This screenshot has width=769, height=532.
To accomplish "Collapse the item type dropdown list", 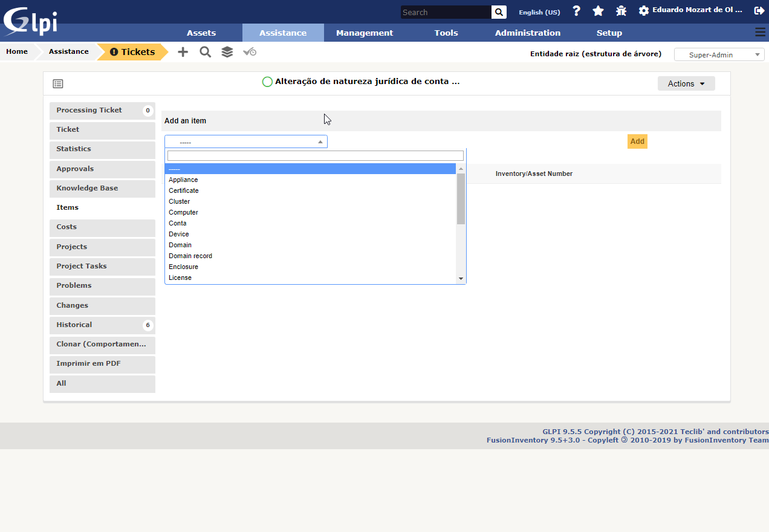I will click(x=320, y=141).
